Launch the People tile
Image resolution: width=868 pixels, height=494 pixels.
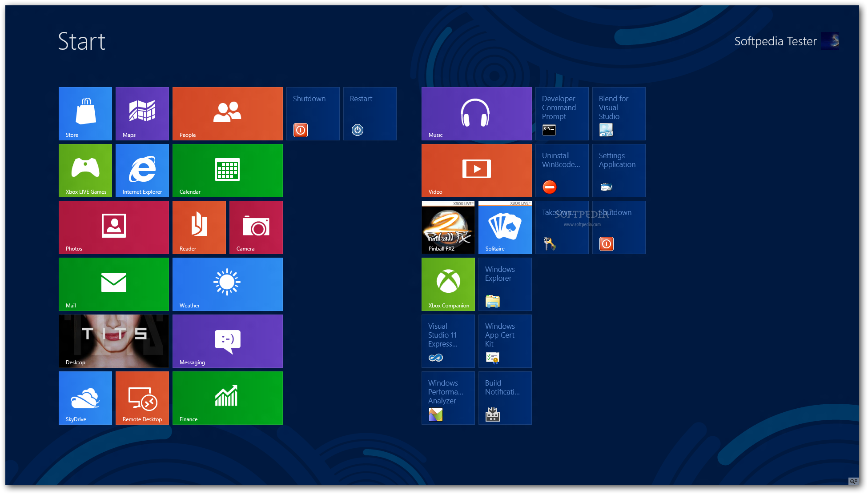pyautogui.click(x=228, y=114)
